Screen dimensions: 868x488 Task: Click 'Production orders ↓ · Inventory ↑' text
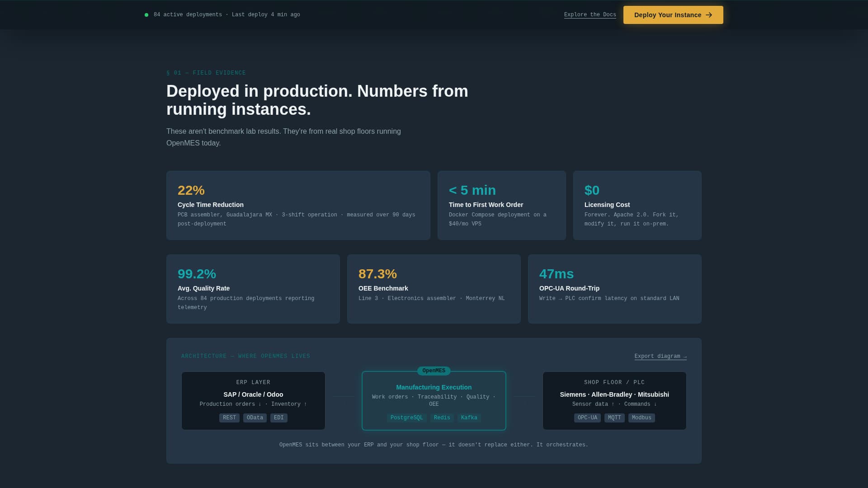253,404
